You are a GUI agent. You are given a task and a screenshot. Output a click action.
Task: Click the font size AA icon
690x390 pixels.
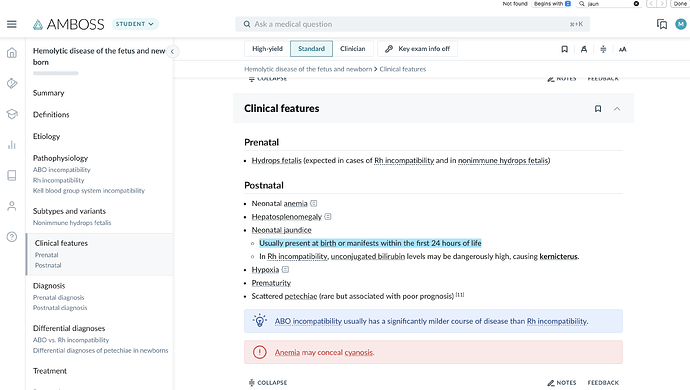[x=622, y=49]
